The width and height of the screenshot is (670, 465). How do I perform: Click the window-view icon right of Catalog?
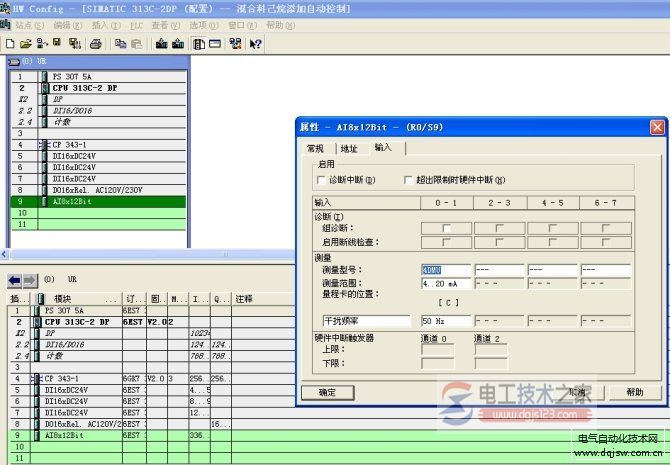[x=215, y=44]
